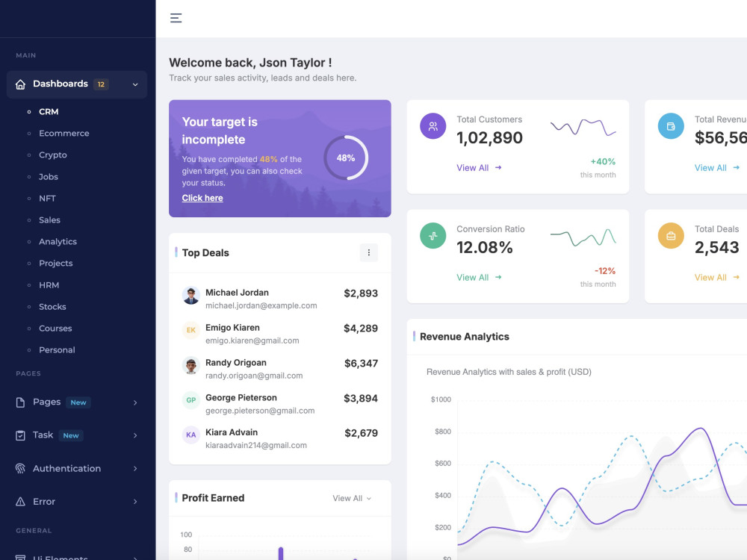Click Emigo Kiaren's EK avatar
The width and height of the screenshot is (747, 560).
pyautogui.click(x=191, y=330)
